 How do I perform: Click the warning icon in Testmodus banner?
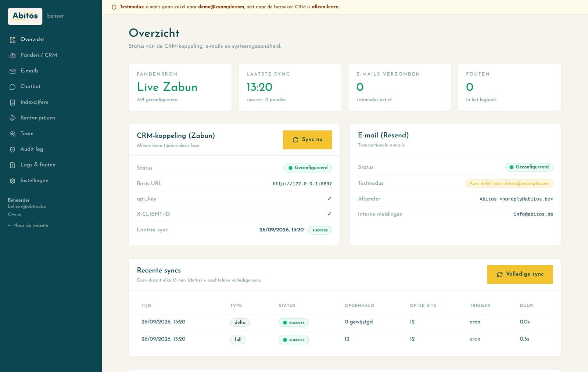tap(114, 7)
